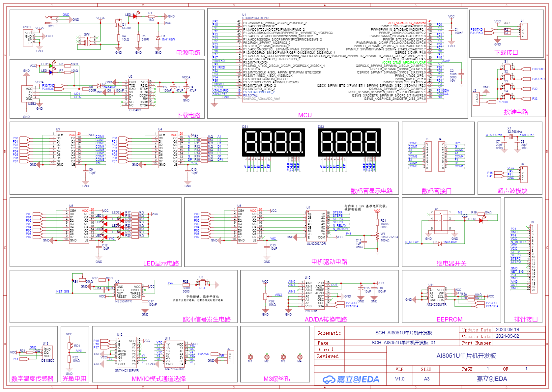Select the NE555M/TR chip label
Image resolution: width=552 pixels, height=392 pixels.
123,301
